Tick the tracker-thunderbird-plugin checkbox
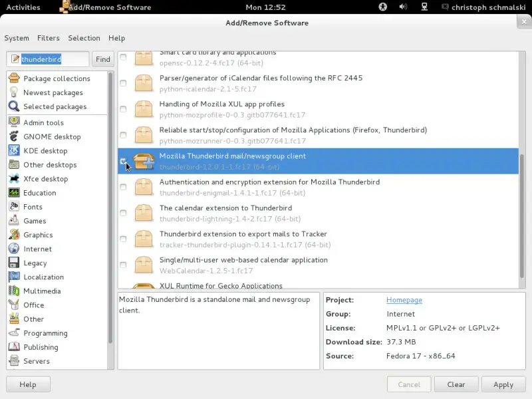Screen dimensions: 532x399 pyautogui.click(x=123, y=239)
